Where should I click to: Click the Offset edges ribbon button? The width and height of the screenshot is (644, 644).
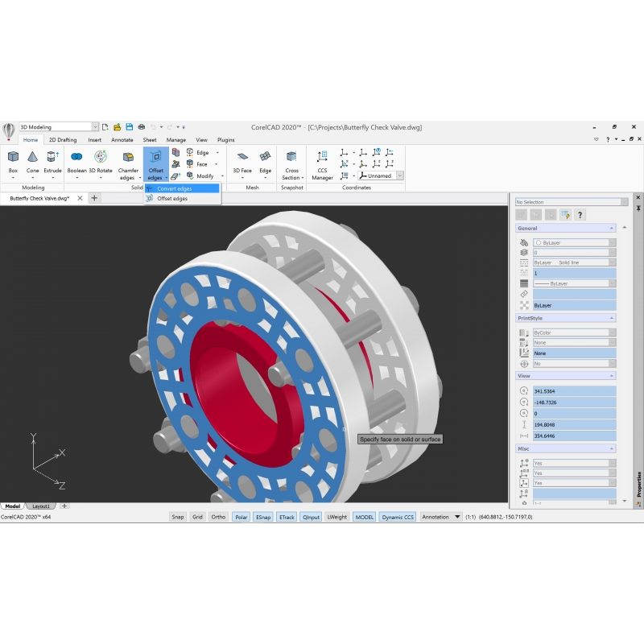coord(155,164)
